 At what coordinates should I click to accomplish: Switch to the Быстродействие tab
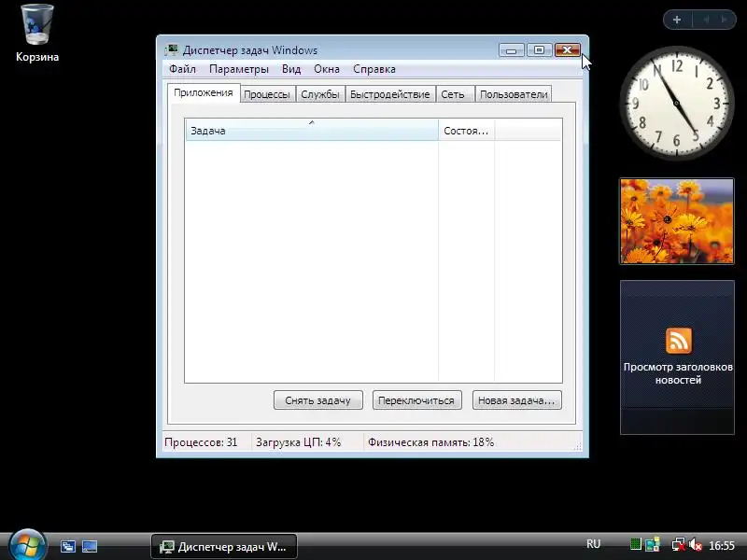(x=390, y=94)
